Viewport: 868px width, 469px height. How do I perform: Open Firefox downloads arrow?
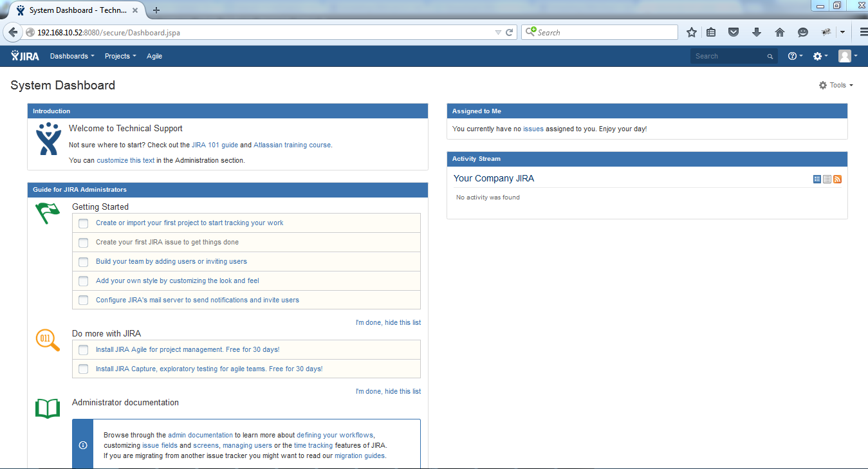(757, 32)
